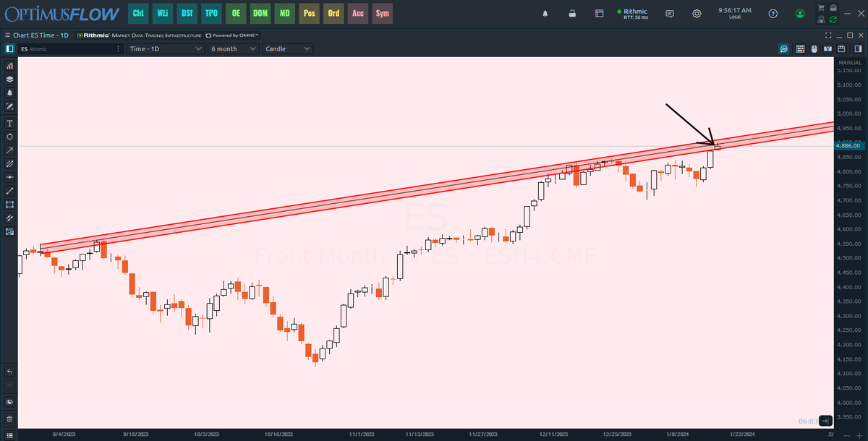Select the Arrow drawing tool
868x441 pixels.
point(9,150)
